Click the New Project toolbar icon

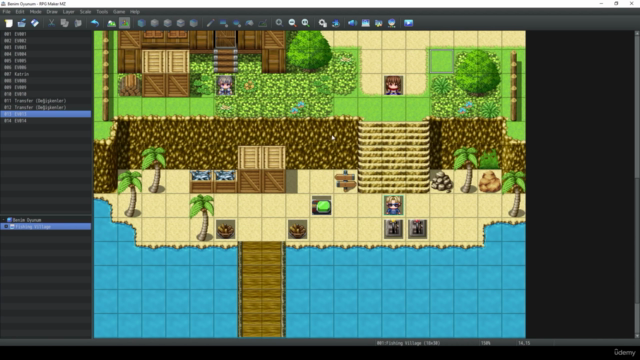[x=9, y=23]
